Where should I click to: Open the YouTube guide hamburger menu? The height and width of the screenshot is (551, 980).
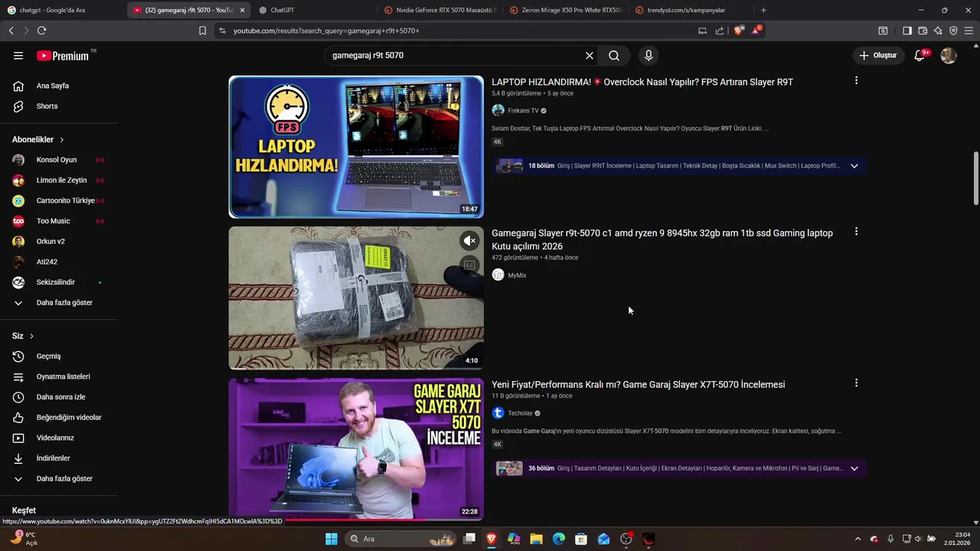pyautogui.click(x=18, y=55)
